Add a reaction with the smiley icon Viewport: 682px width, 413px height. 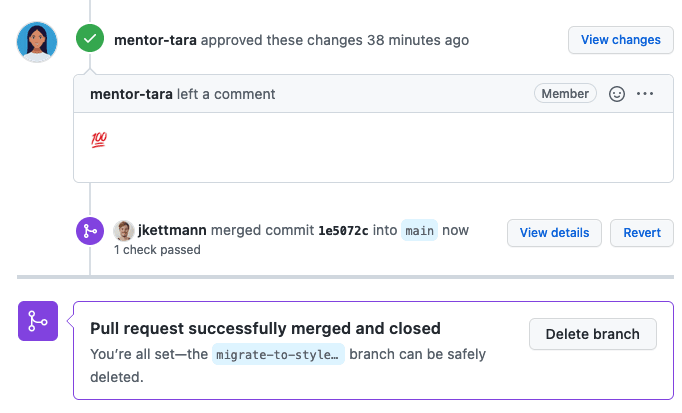[617, 94]
